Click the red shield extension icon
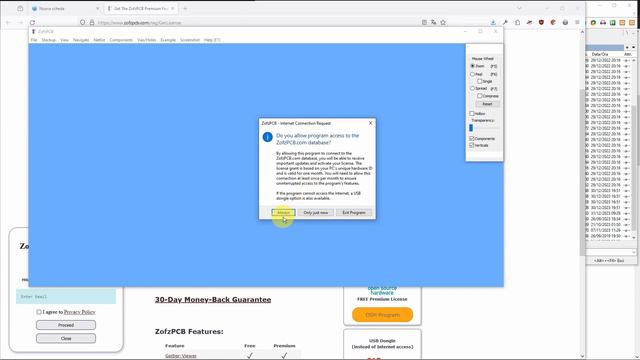Viewport: 640px width, 360px height. click(541, 22)
